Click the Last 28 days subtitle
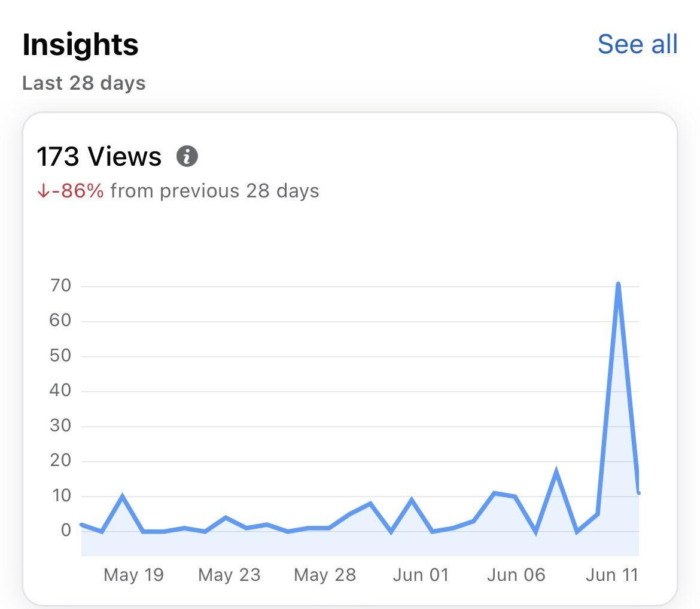The height and width of the screenshot is (609, 700). [x=84, y=83]
